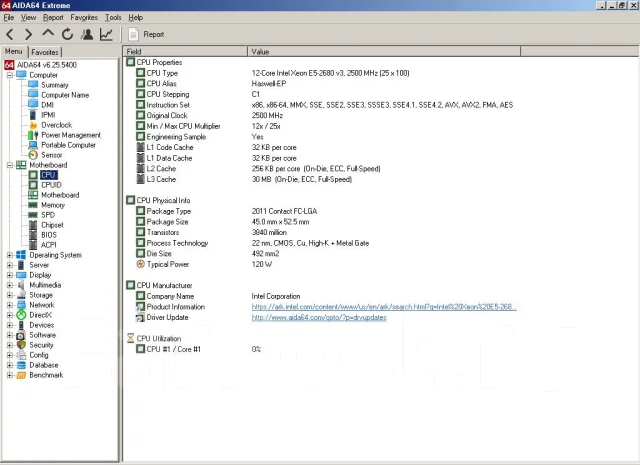Expand the Multimedia node
640x465 pixels.
click(10, 285)
